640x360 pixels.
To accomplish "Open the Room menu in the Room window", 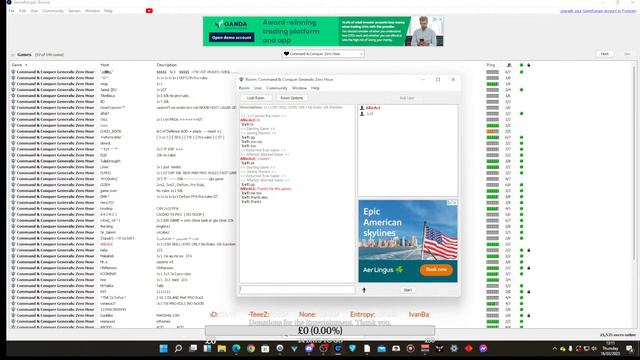I will [244, 88].
